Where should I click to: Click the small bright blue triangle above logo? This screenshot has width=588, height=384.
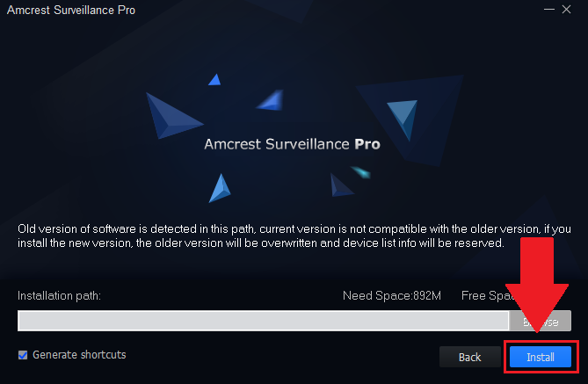214,80
